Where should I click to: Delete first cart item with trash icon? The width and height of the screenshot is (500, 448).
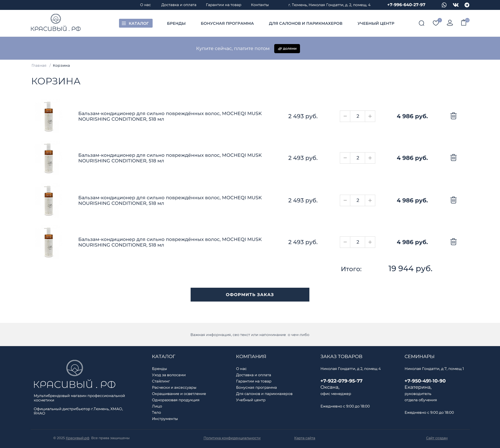453,116
